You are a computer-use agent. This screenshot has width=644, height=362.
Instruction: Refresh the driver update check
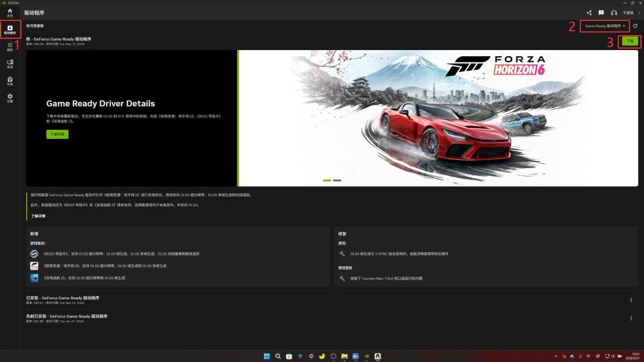(x=635, y=26)
